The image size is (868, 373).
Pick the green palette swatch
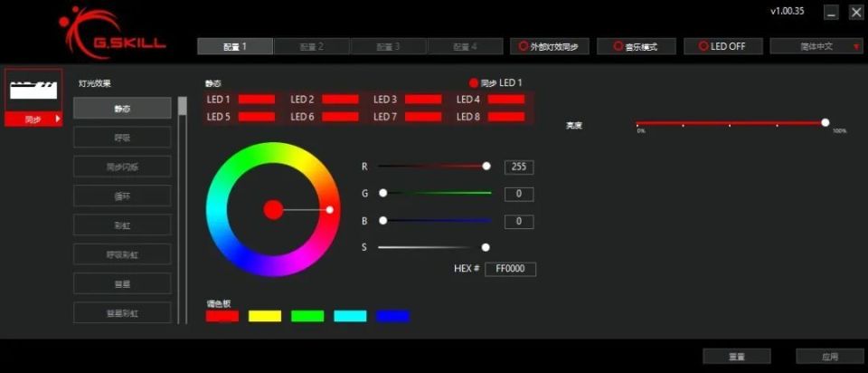(x=307, y=316)
